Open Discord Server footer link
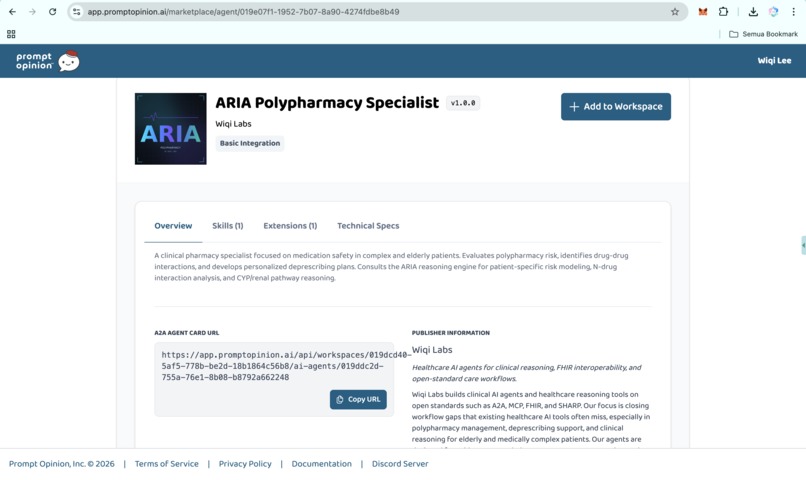Image resolution: width=806 pixels, height=480 pixels. (400, 464)
